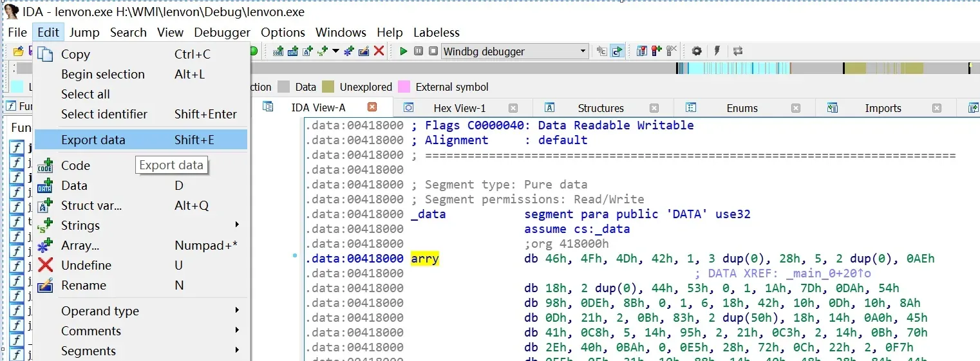Click the delete breakpoint toolbar icon
Image resolution: width=980 pixels, height=361 pixels.
672,51
